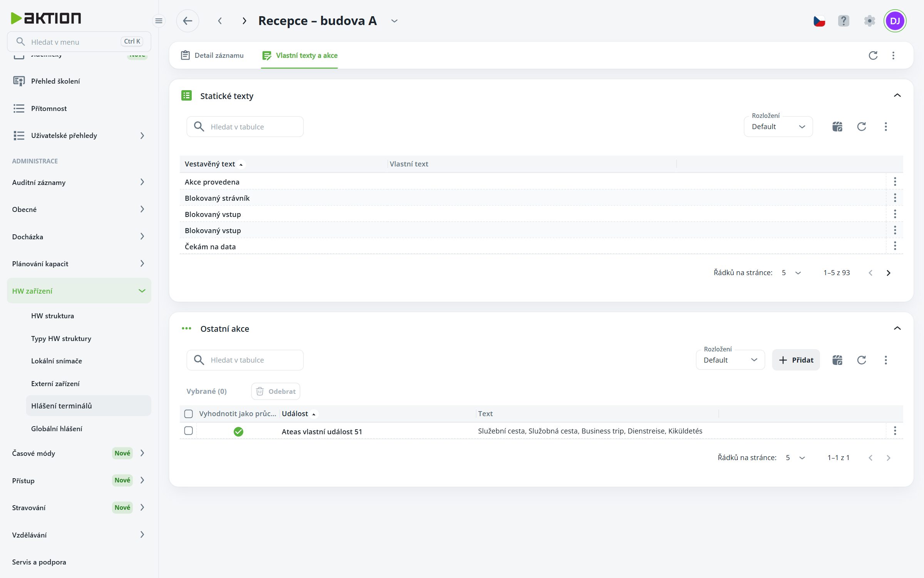The image size is (924, 578).
Task: Open layout settings icon in Statické texty
Action: pos(837,127)
